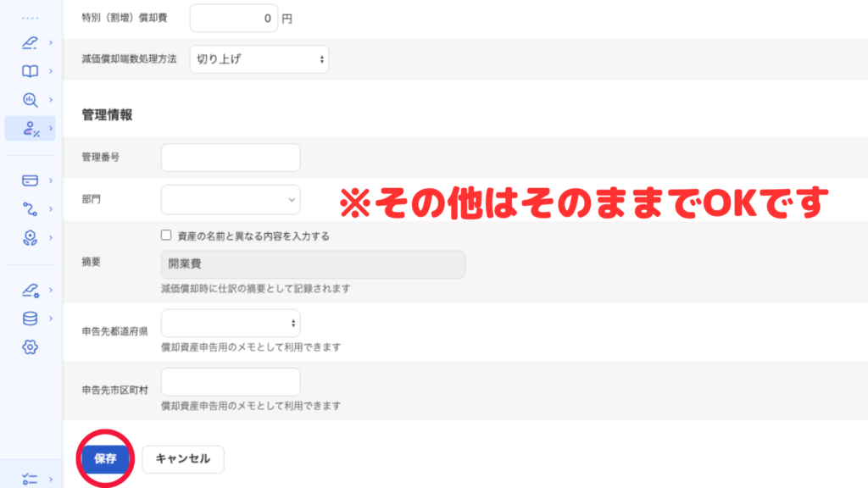Click the 特別（割増）償却費 amount field

[x=233, y=18]
